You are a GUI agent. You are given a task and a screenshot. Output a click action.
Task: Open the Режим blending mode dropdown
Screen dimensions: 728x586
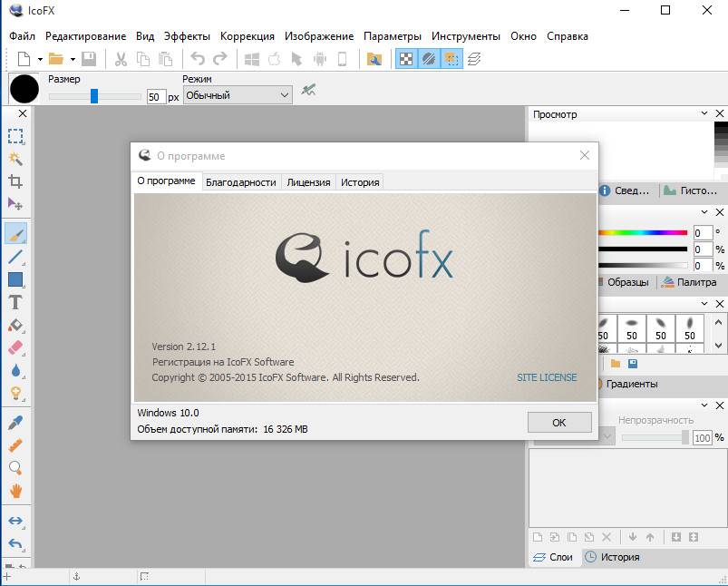[238, 95]
